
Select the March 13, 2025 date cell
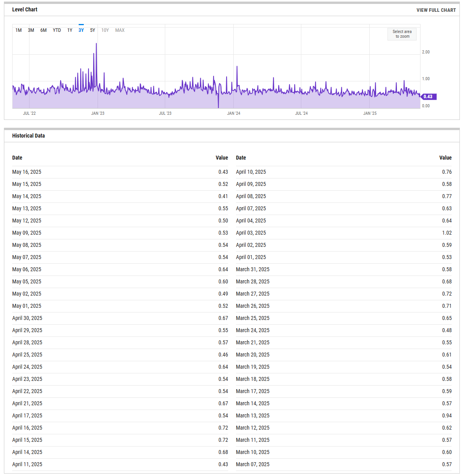pyautogui.click(x=253, y=415)
